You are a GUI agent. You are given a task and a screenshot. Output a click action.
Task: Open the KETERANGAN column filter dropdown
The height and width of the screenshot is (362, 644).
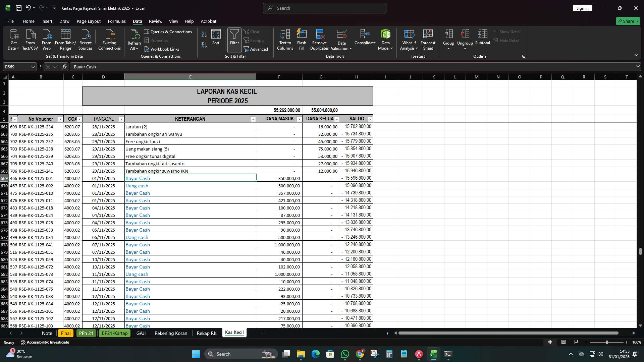coord(253,119)
